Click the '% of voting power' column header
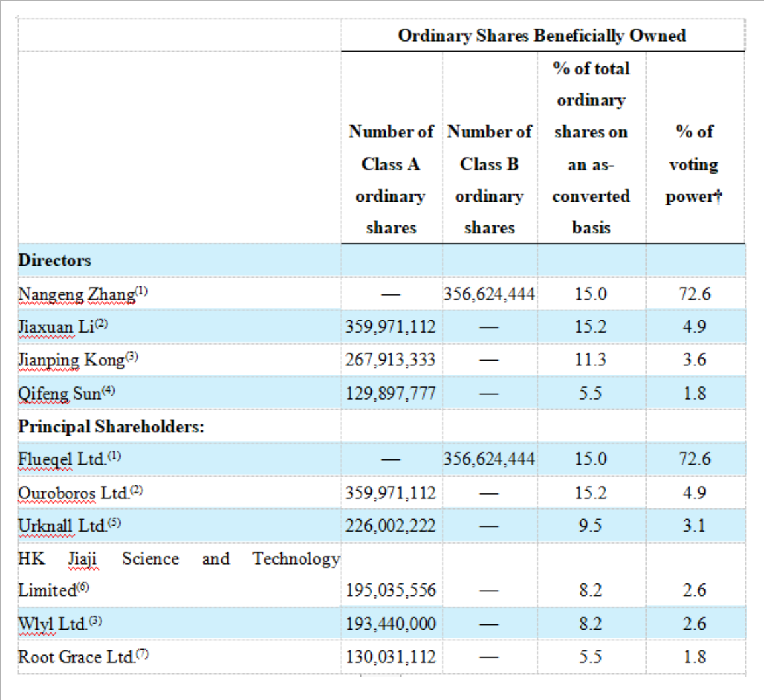 (694, 164)
